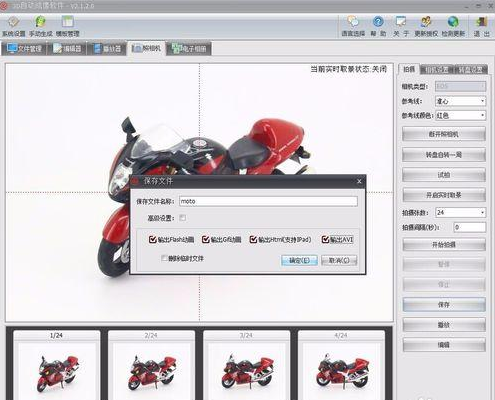Click the 退出 exit icon
Screen dimensions: 495x400
482,26
